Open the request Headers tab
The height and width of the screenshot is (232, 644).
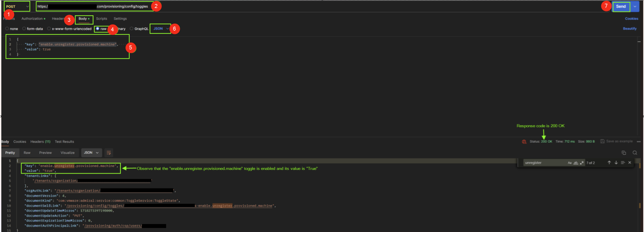58,19
